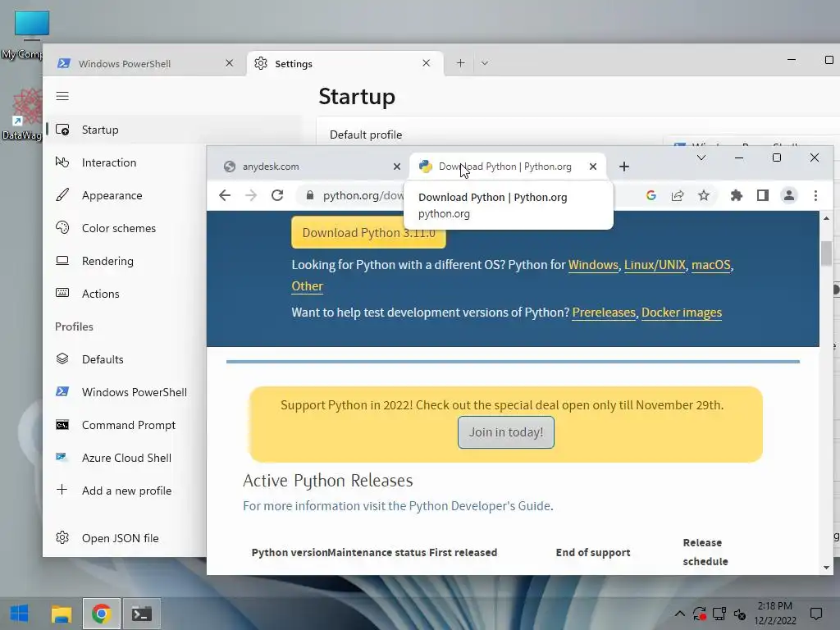Click DataWag desktop shortcut
Screen dimensions: 840x630
coord(22,114)
